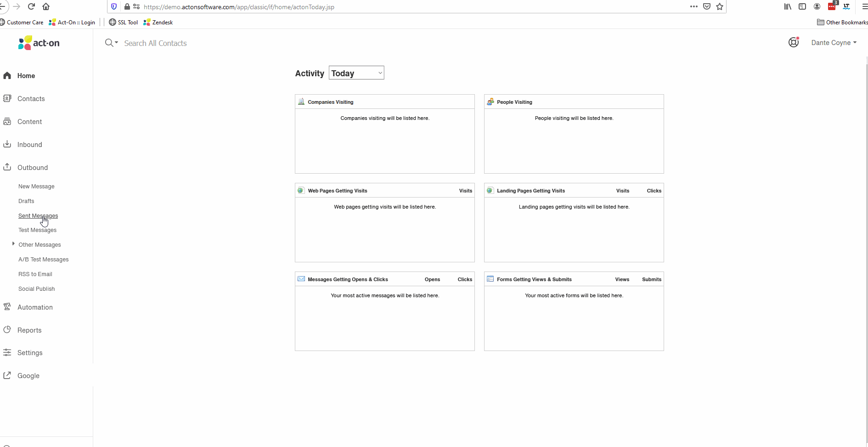This screenshot has height=447, width=868.
Task: Open Other Bookmarks folder
Action: tap(842, 22)
